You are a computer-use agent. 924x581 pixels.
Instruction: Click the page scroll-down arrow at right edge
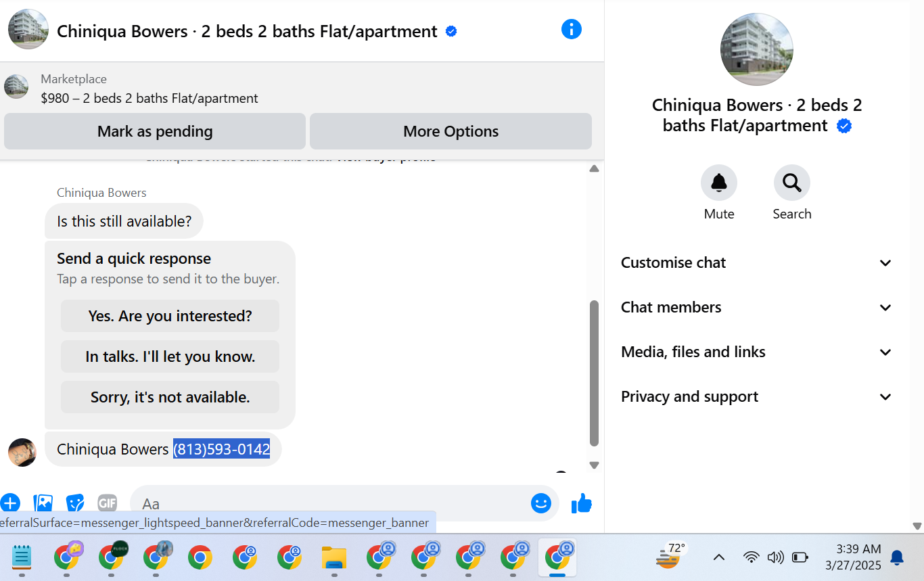(x=917, y=526)
